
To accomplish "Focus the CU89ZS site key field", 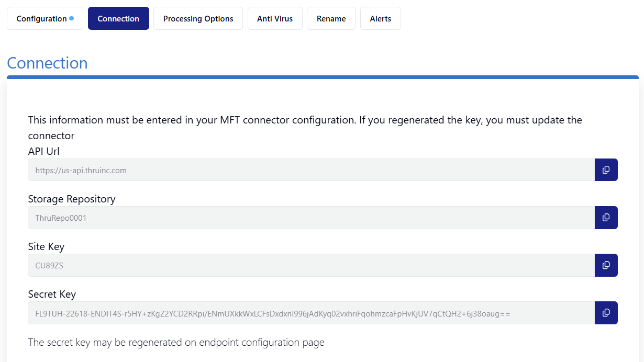I will [311, 265].
